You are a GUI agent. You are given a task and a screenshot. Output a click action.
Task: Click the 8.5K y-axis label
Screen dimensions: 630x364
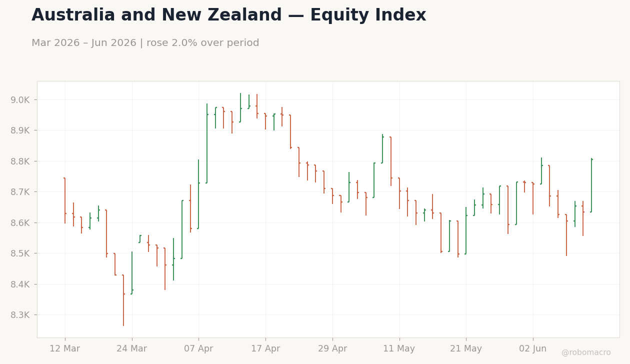pyautogui.click(x=20, y=253)
